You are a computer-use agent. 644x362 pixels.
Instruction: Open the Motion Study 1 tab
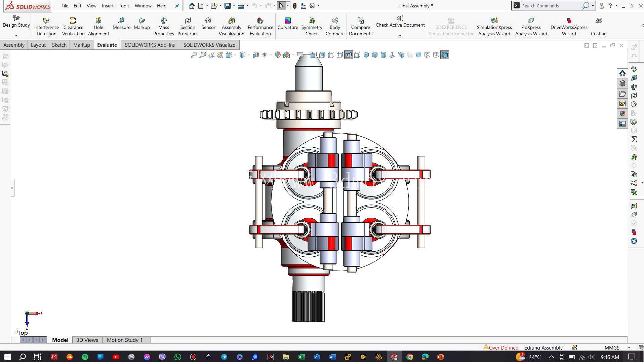(125, 340)
